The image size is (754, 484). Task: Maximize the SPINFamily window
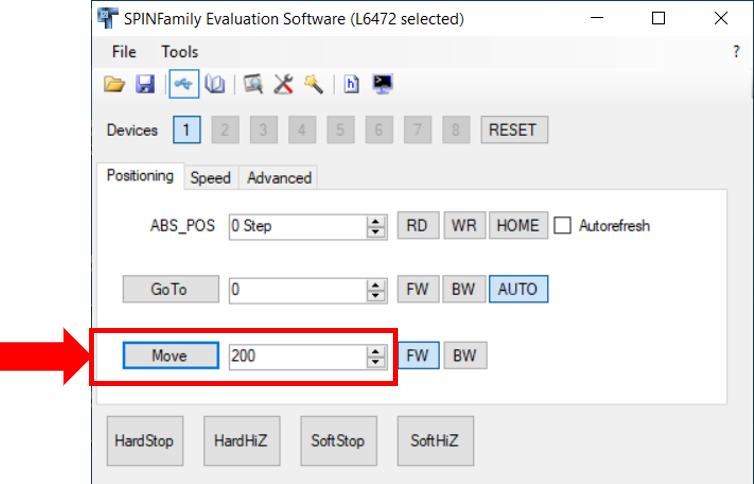tap(658, 18)
